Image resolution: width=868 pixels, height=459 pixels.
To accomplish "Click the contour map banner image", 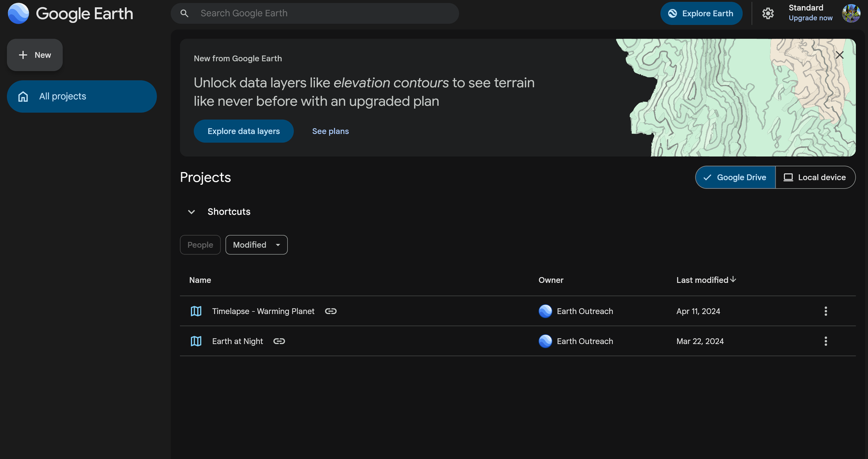I will (735, 97).
